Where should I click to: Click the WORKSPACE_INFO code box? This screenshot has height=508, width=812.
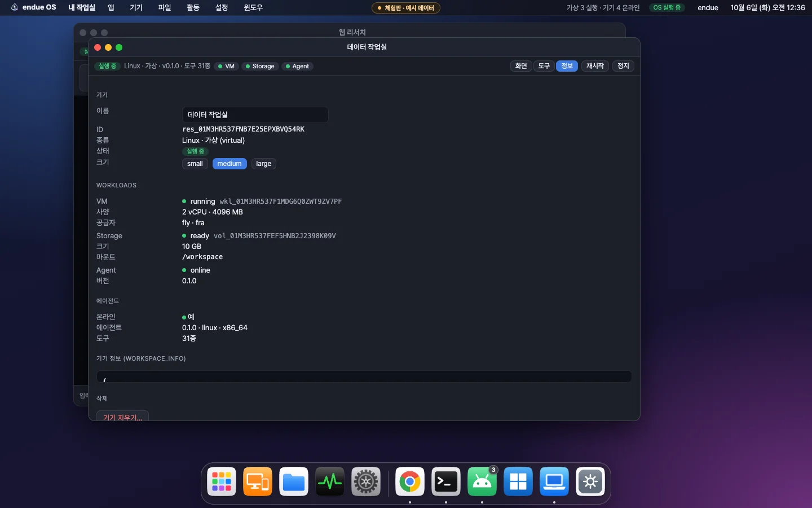coord(364,376)
